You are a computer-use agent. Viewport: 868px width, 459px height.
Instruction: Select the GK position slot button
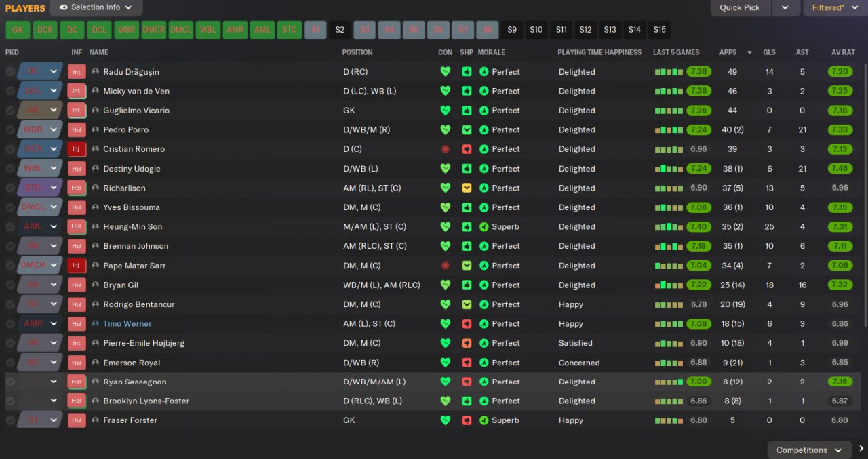click(18, 30)
